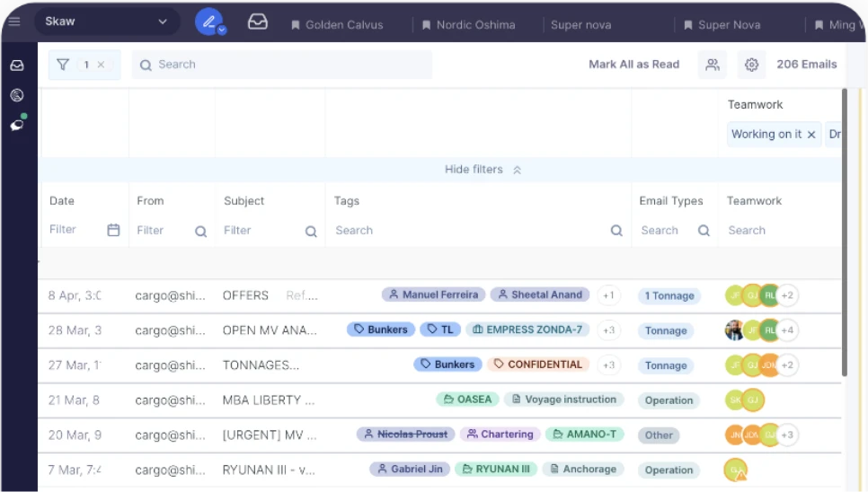Viewport: 868px width, 492px height.
Task: Click the EMPRESS ZONDA-7 tag
Action: 527,329
